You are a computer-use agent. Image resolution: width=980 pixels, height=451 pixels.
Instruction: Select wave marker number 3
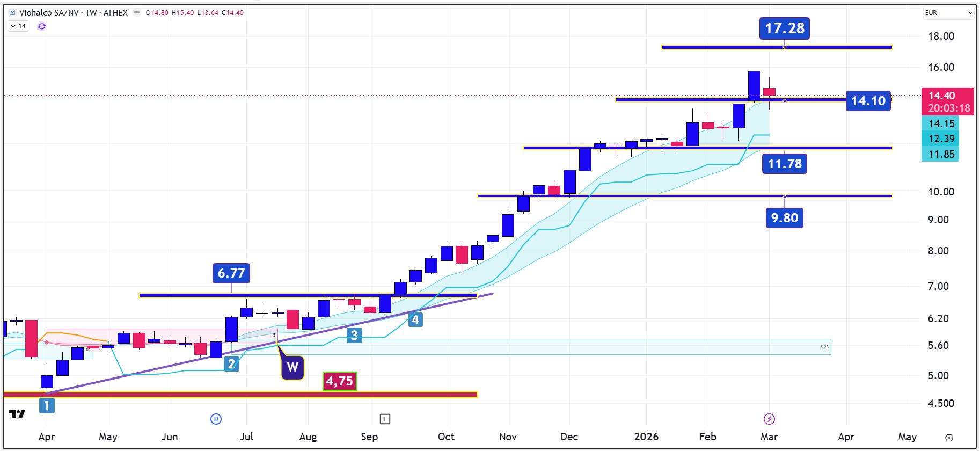point(354,336)
